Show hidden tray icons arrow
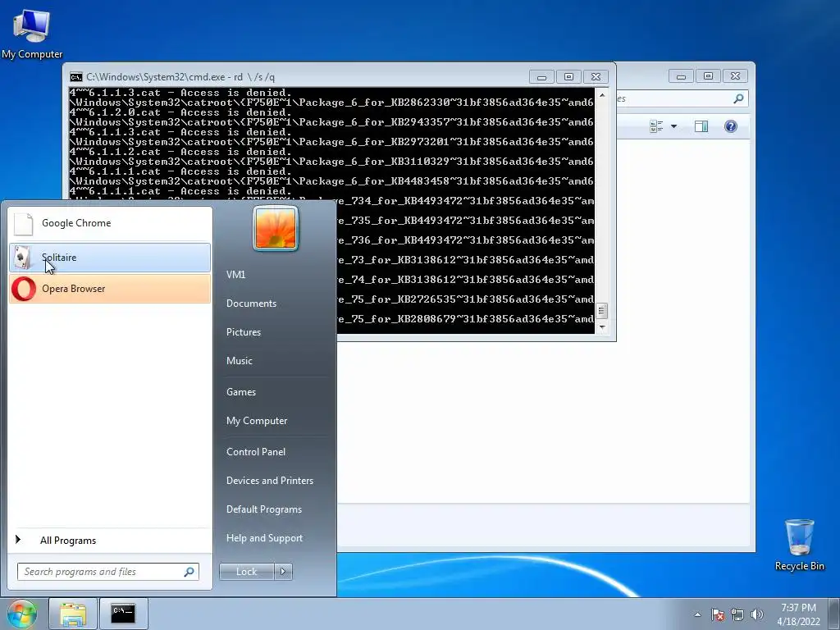Image resolution: width=840 pixels, height=630 pixels. point(697,614)
